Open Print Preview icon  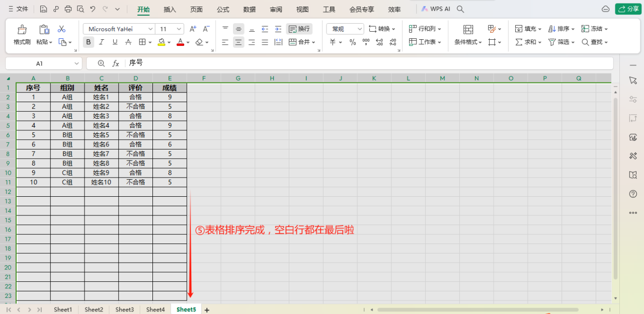point(80,9)
